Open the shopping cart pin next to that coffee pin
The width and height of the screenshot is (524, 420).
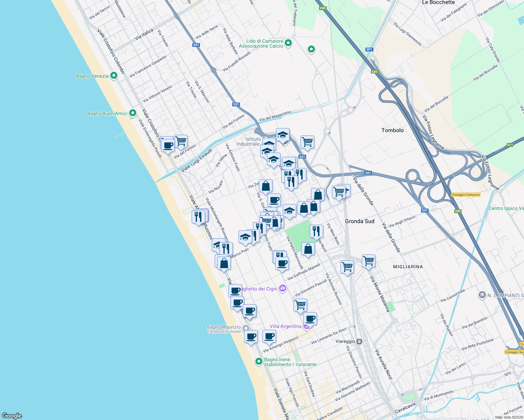coord(181,140)
